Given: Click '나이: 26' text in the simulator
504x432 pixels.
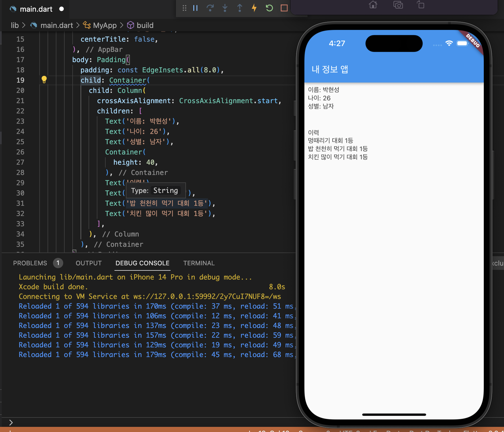Looking at the screenshot, I should tap(319, 98).
